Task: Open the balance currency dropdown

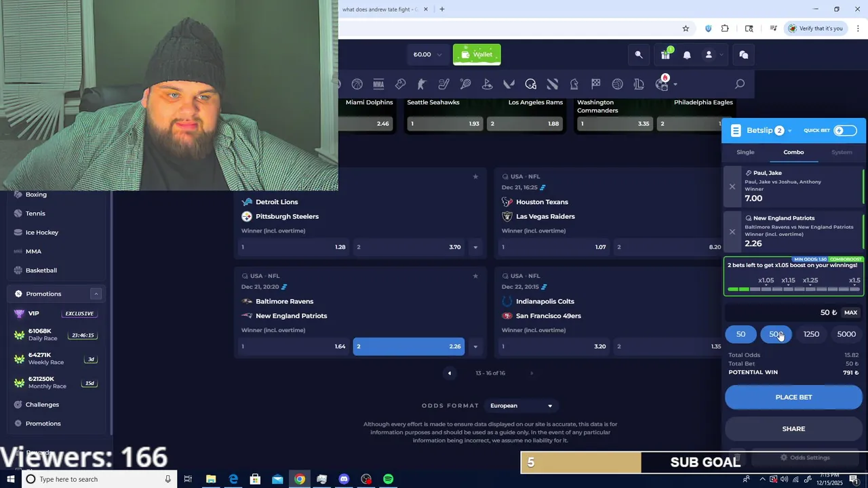Action: pos(427,55)
